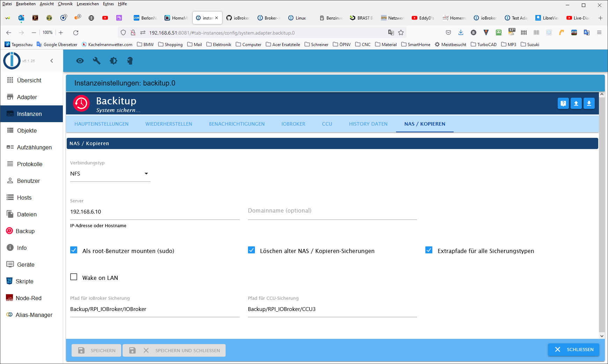Select the NAS / KOPIEREN tab
608x364 pixels.
(x=425, y=124)
